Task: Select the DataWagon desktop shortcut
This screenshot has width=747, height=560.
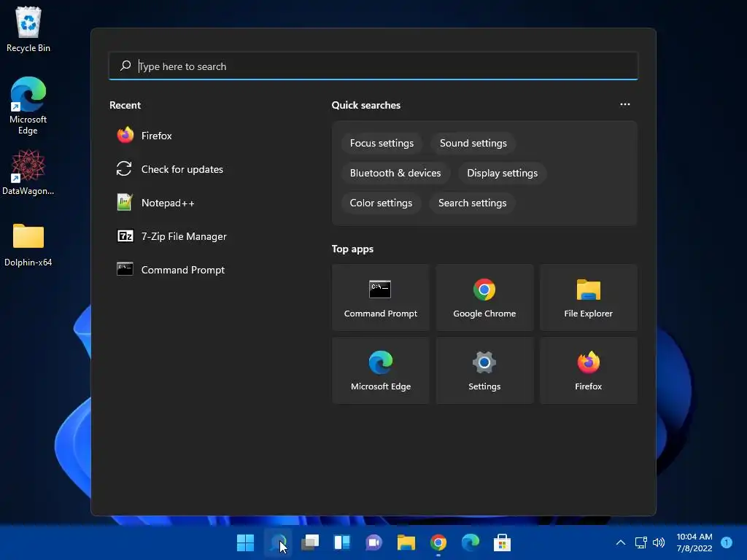Action: tap(28, 172)
